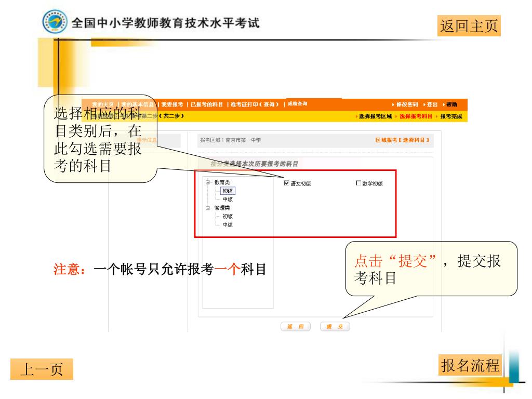The width and height of the screenshot is (532, 399).
Task: Select 初级 under 管理类
Action: (228, 217)
